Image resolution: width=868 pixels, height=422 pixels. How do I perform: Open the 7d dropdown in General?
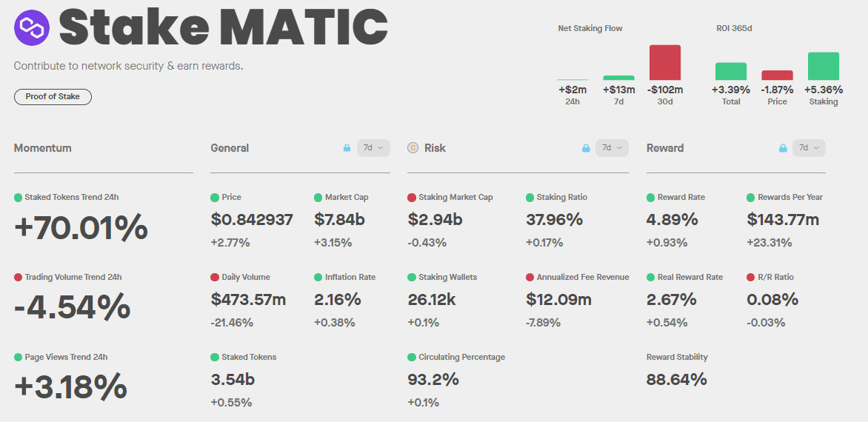pos(373,148)
